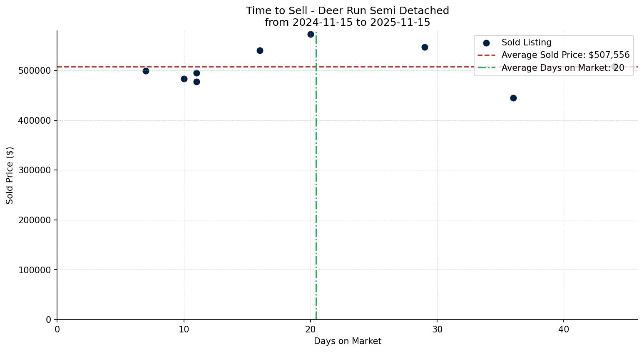Click the data point at 7 days on market
The width and height of the screenshot is (644, 352).
click(x=146, y=71)
